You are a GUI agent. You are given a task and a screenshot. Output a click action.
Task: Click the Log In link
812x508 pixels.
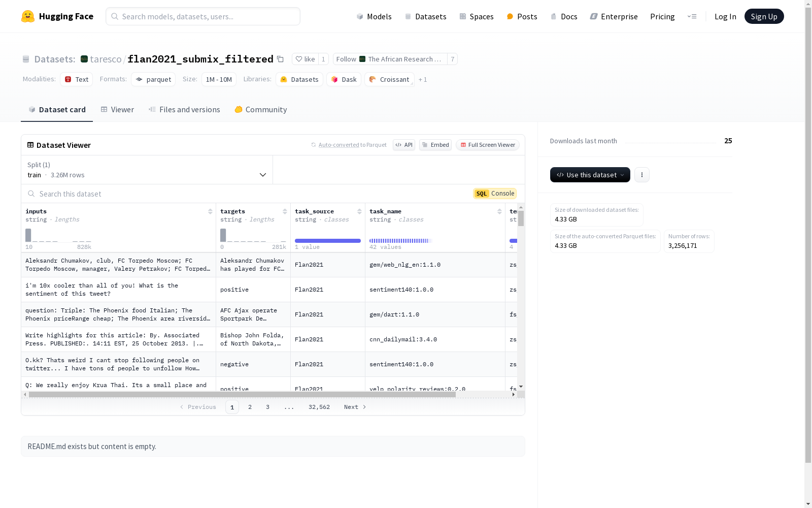coord(725,16)
